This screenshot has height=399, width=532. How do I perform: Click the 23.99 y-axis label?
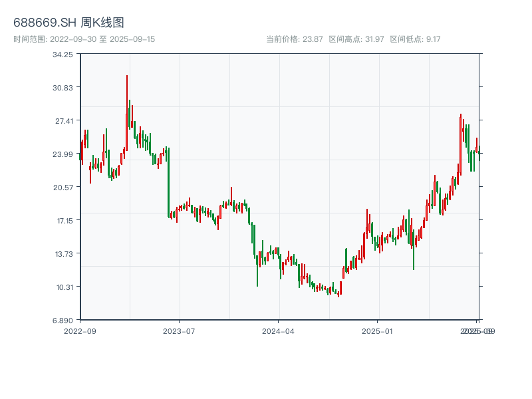click(x=63, y=154)
